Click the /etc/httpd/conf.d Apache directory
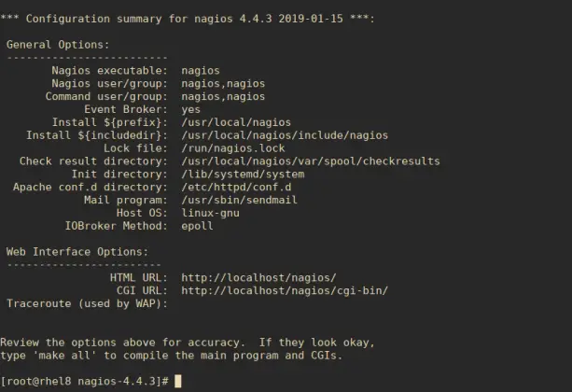This screenshot has height=392, width=572. click(x=236, y=188)
